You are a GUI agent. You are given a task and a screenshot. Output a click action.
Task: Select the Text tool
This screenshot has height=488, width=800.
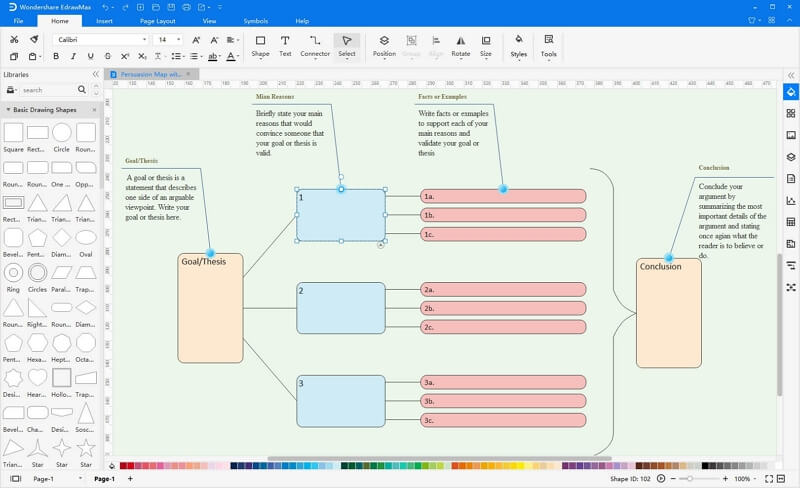pos(285,46)
